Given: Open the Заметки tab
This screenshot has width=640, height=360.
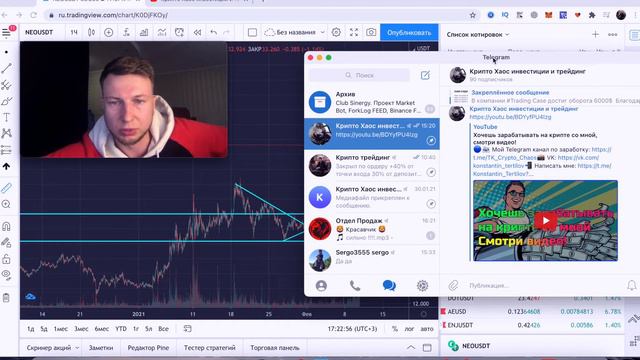Looking at the screenshot, I should point(101,348).
